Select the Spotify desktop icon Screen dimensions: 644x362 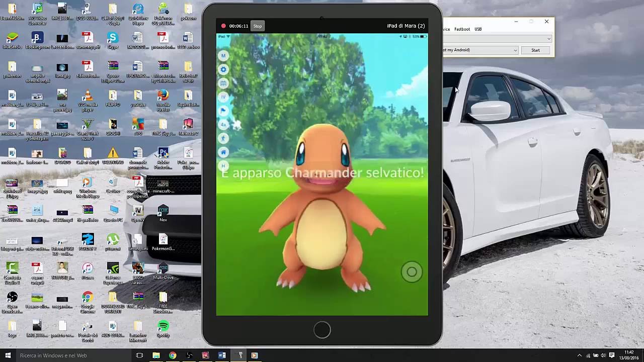click(163, 329)
